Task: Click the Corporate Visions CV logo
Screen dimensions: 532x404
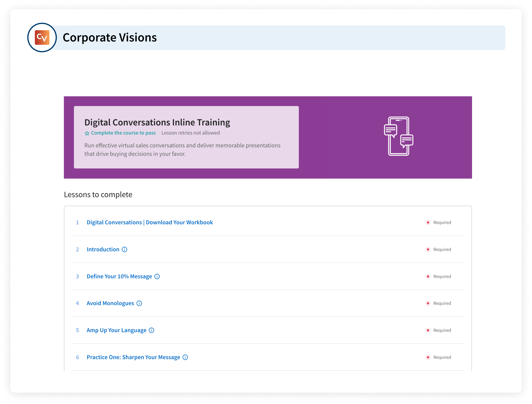Action: point(42,38)
